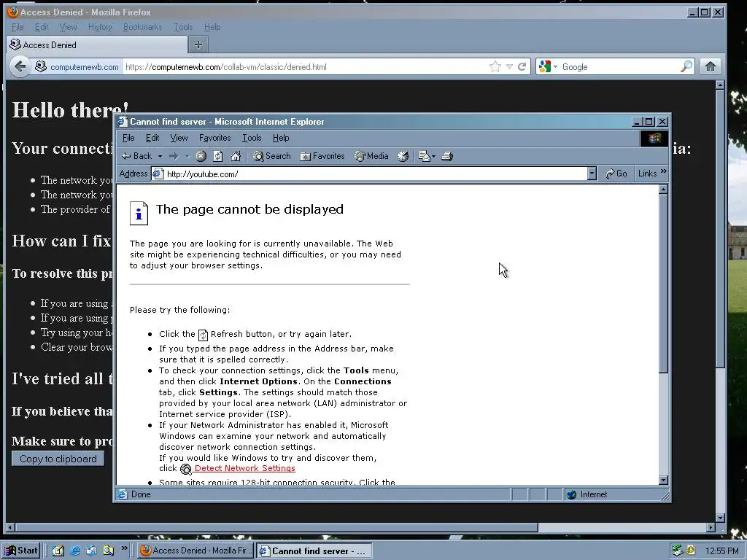
Task: Open the Internet Explorer Help menu
Action: point(281,138)
